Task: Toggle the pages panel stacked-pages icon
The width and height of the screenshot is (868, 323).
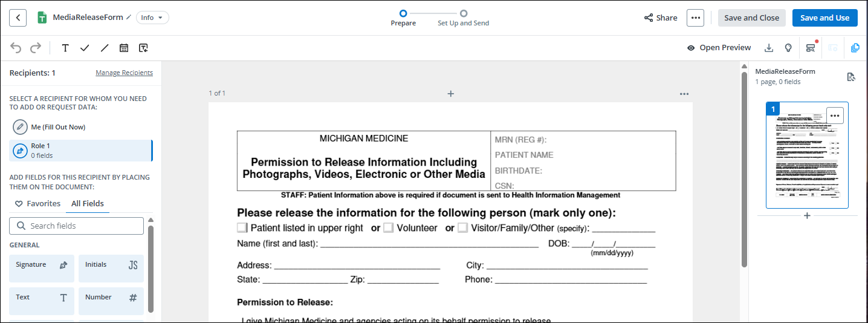Action: [x=855, y=48]
